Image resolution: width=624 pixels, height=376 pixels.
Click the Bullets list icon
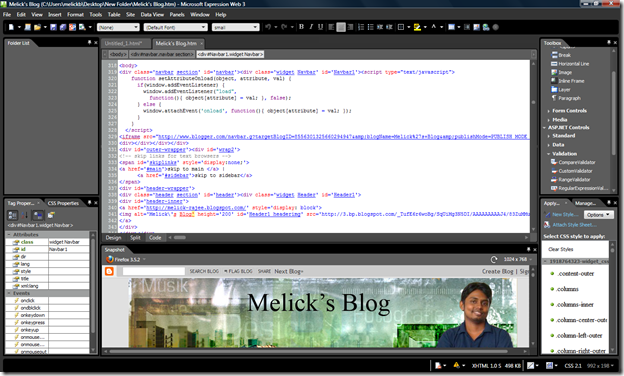pos(370,27)
